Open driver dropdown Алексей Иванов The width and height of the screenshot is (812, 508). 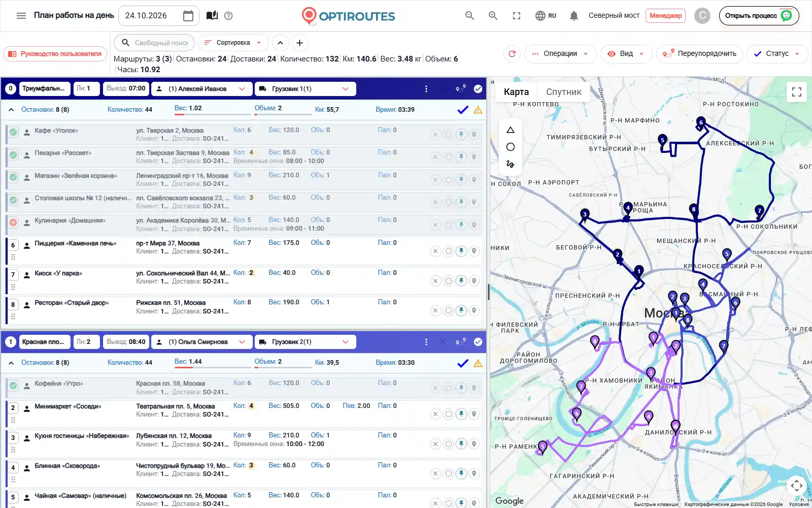pos(202,89)
